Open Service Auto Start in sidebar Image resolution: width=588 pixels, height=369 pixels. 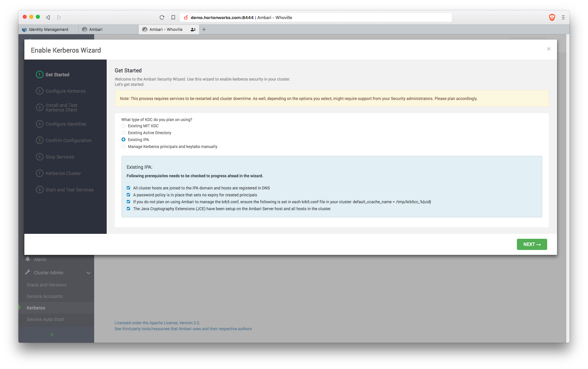click(45, 319)
